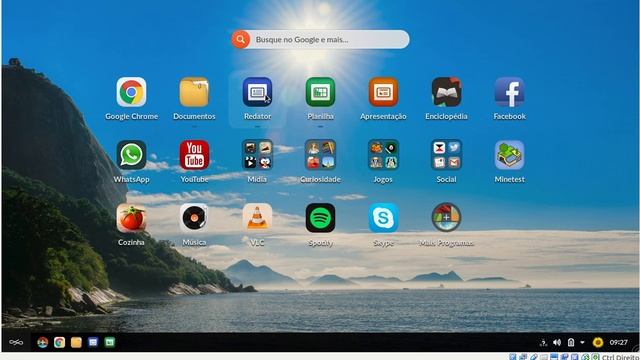Open the battery status tray icon

571,342
